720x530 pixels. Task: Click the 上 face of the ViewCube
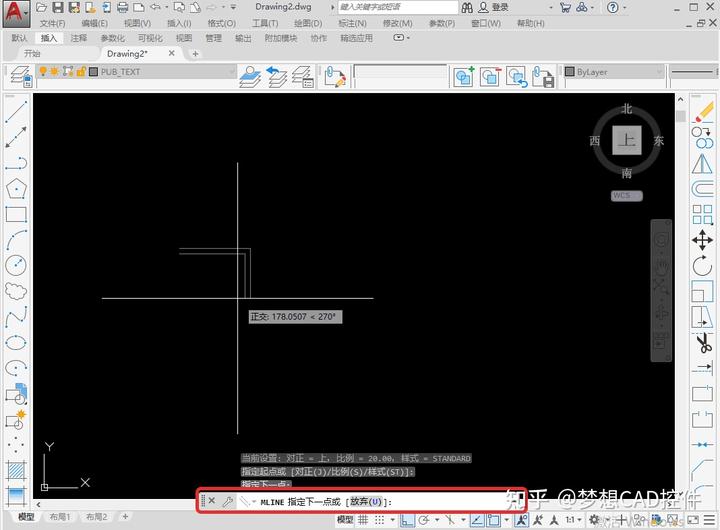(x=626, y=140)
